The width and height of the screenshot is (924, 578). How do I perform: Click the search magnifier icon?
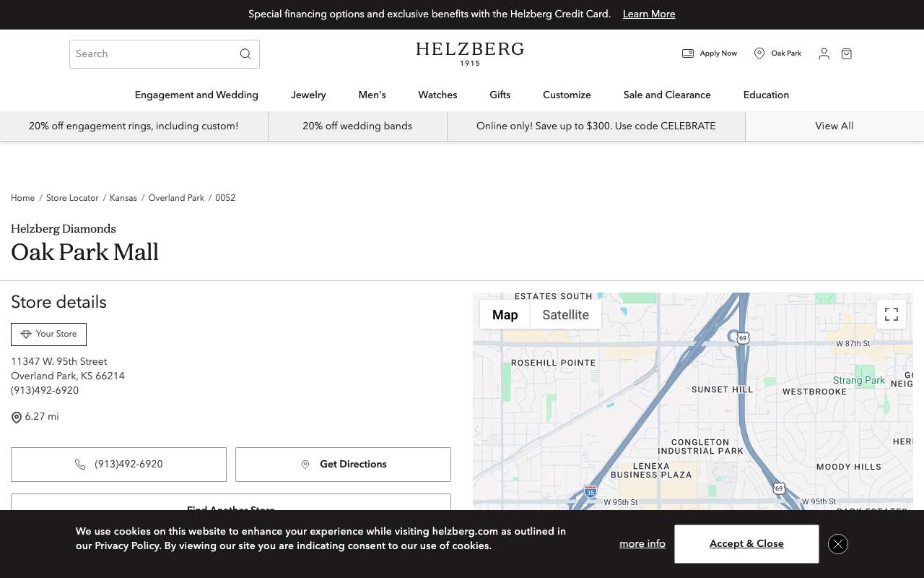[x=245, y=54]
